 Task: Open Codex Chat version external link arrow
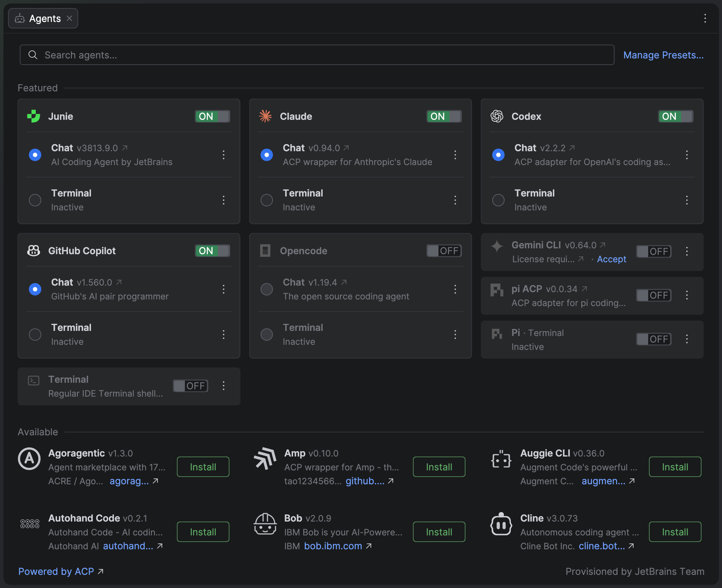pos(572,148)
